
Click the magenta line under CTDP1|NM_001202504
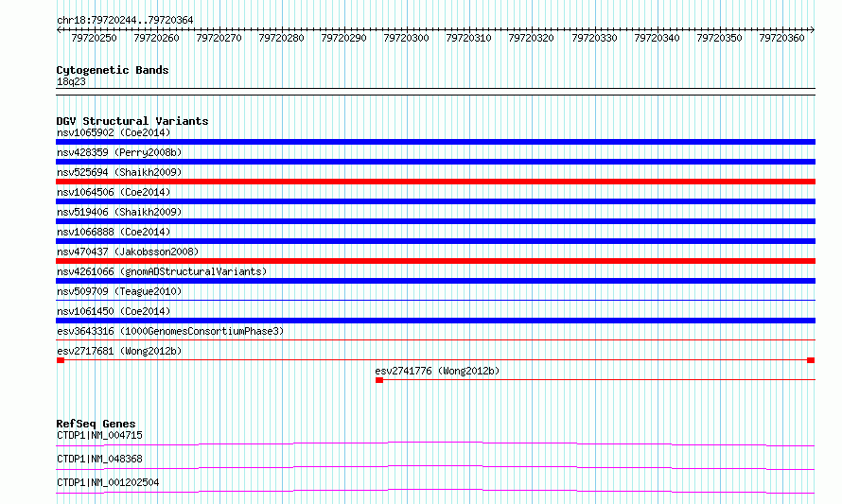[435, 491]
